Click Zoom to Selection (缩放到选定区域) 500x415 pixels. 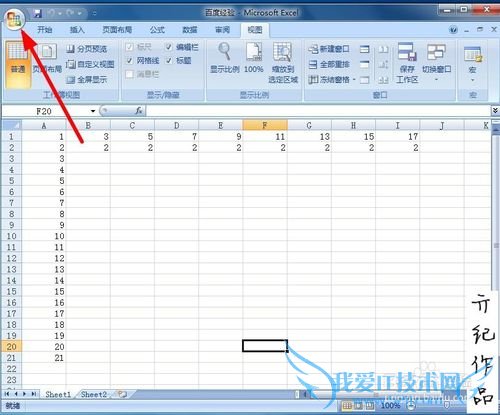click(x=283, y=63)
